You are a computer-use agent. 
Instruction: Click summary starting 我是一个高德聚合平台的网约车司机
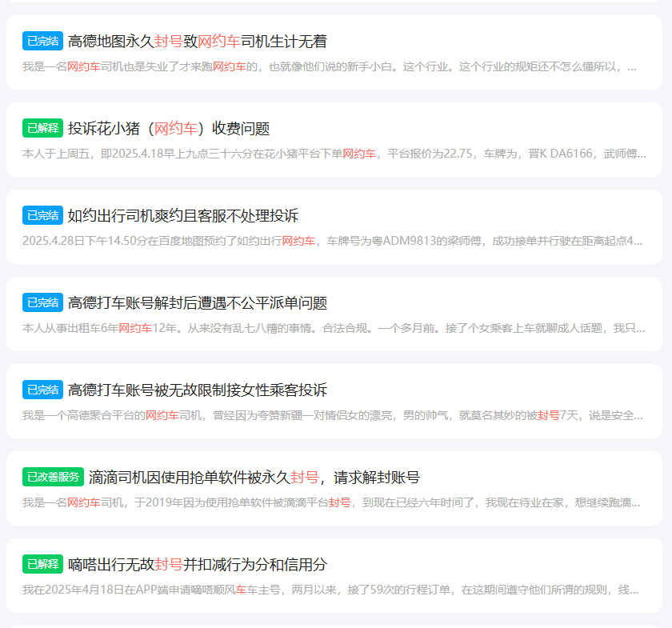click(x=333, y=415)
